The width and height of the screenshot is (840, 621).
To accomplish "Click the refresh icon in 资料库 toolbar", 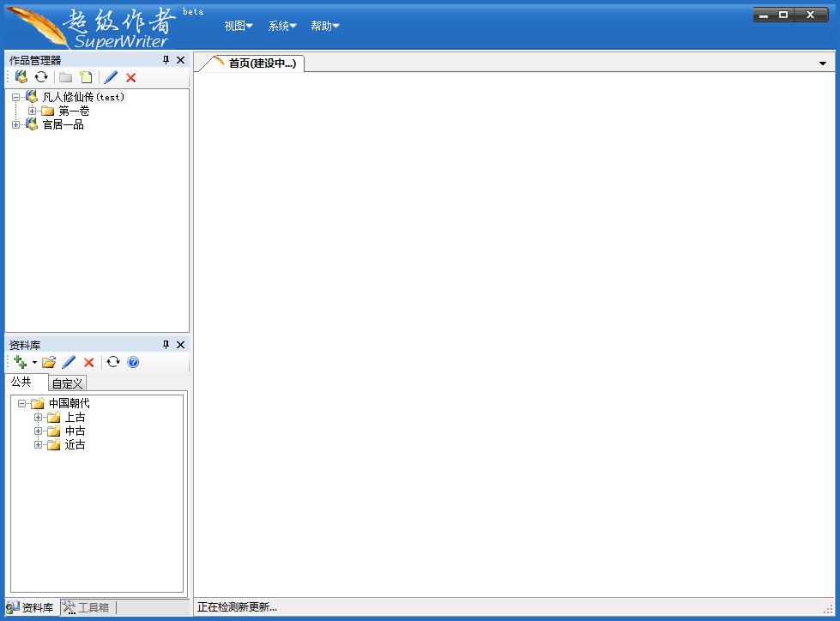I will click(113, 362).
